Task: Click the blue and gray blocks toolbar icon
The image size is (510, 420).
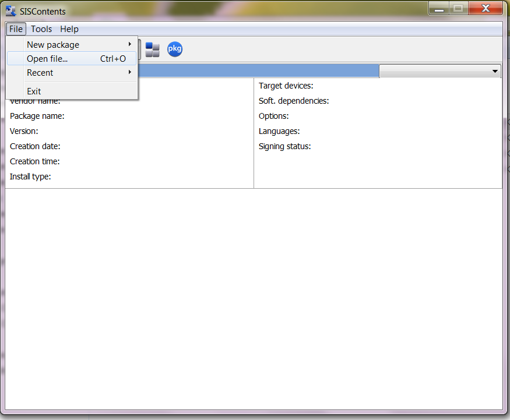Action: tap(152, 50)
